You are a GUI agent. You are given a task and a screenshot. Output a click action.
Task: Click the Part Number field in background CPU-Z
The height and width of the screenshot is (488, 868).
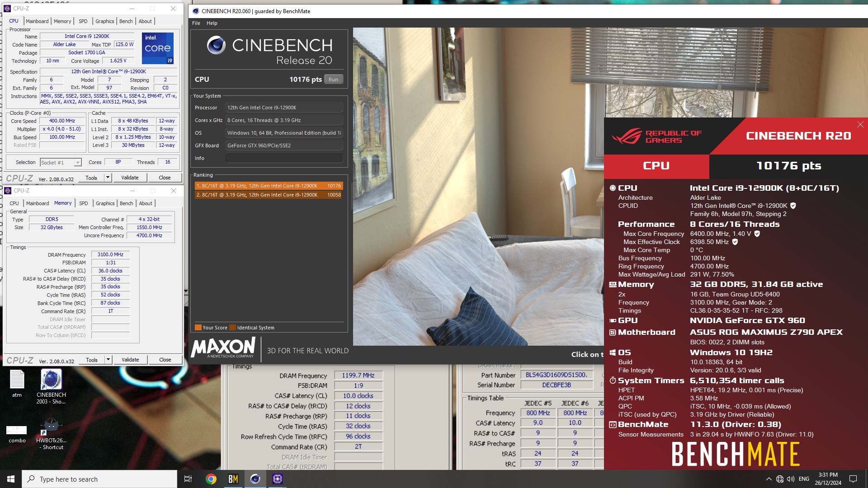coord(557,375)
